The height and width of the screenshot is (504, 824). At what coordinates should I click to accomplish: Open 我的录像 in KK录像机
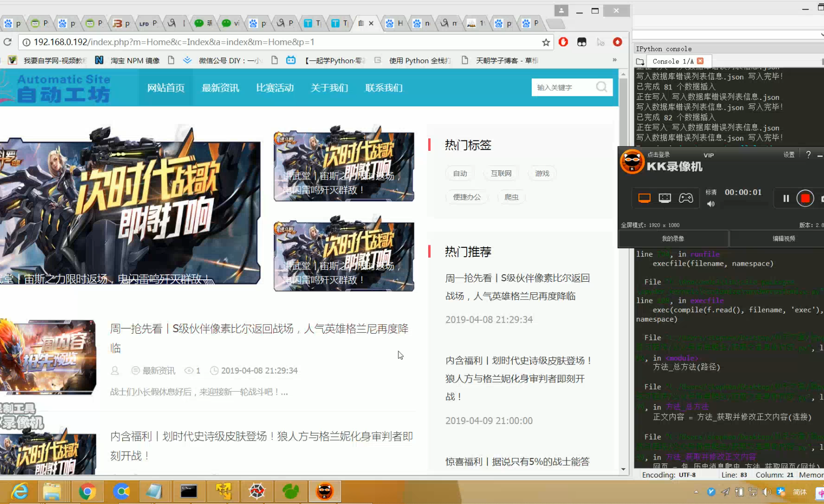673,239
